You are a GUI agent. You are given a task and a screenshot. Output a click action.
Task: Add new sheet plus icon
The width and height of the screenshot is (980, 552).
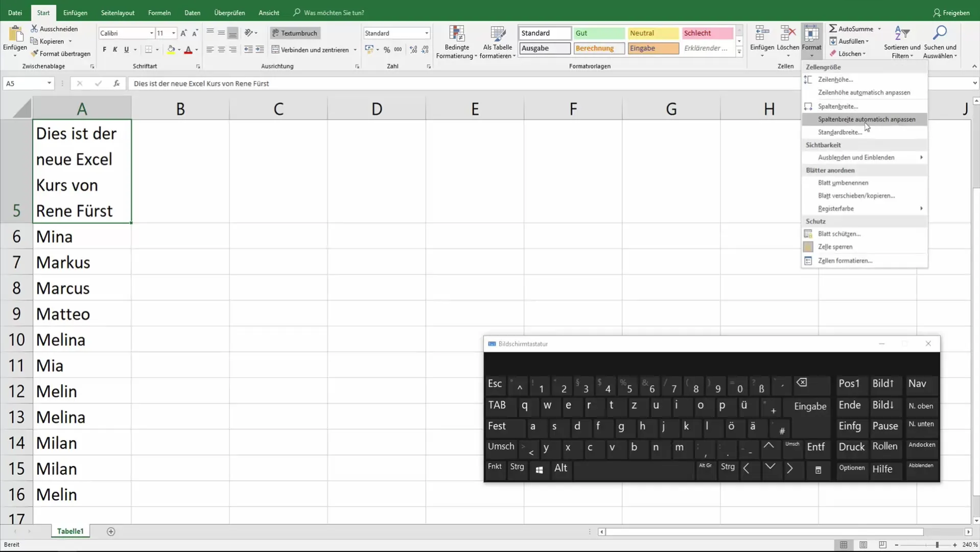(111, 532)
